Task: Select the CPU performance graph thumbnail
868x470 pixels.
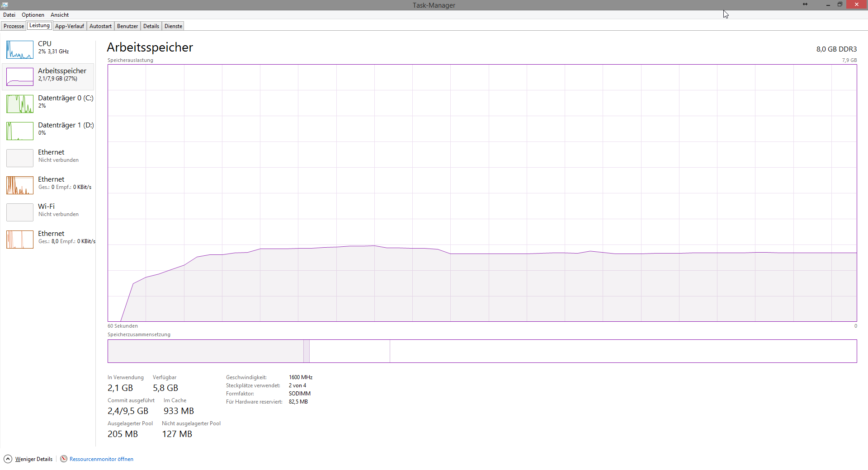Action: pos(20,50)
